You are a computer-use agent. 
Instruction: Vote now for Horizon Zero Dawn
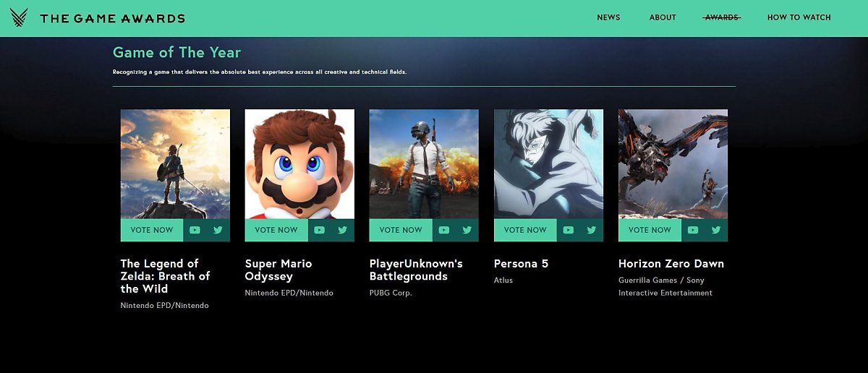point(650,230)
